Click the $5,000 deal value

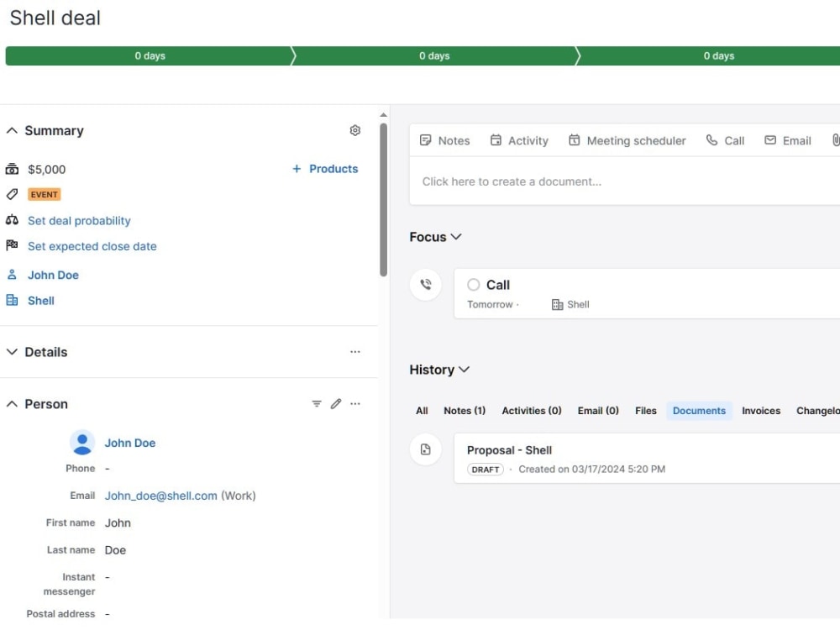pos(46,170)
